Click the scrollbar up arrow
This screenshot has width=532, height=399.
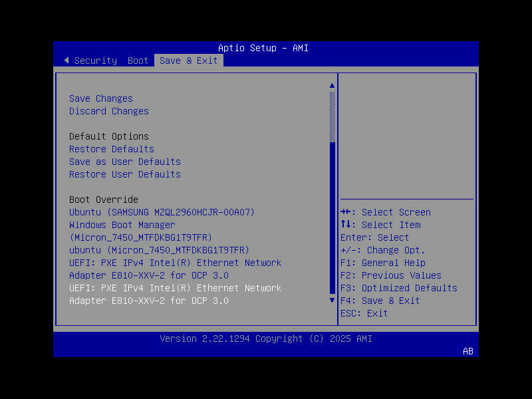[332, 84]
